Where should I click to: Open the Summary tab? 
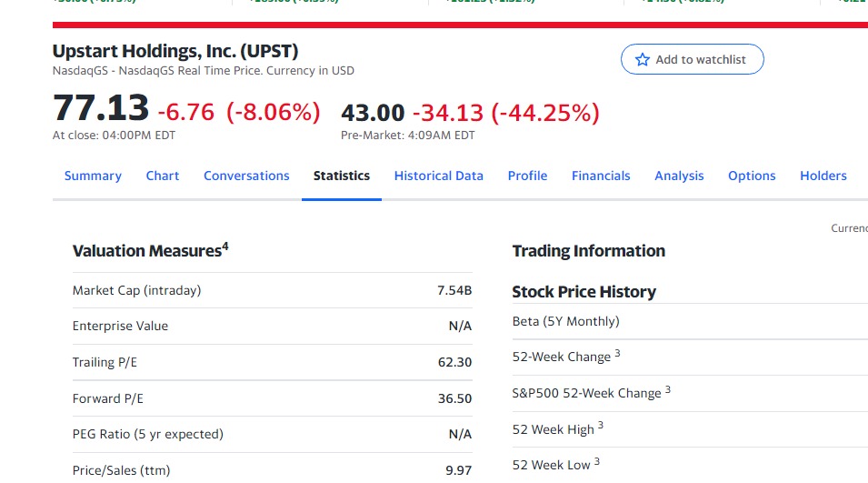click(x=93, y=176)
